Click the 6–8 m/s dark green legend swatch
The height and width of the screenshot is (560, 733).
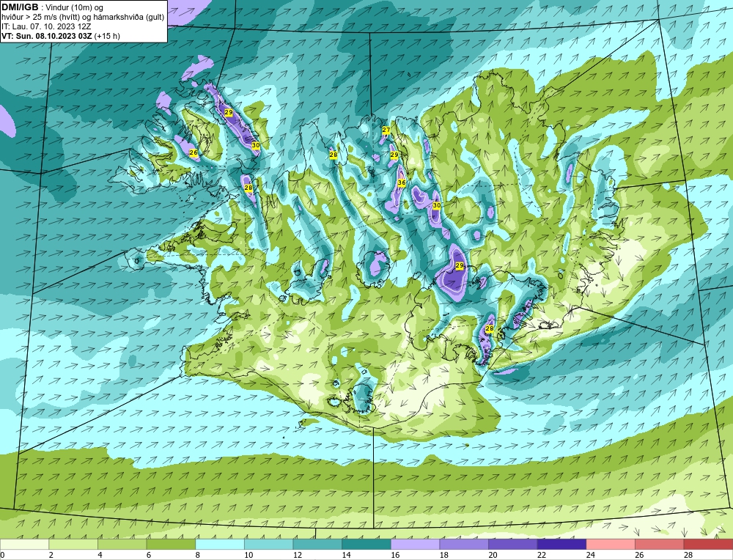(171, 544)
